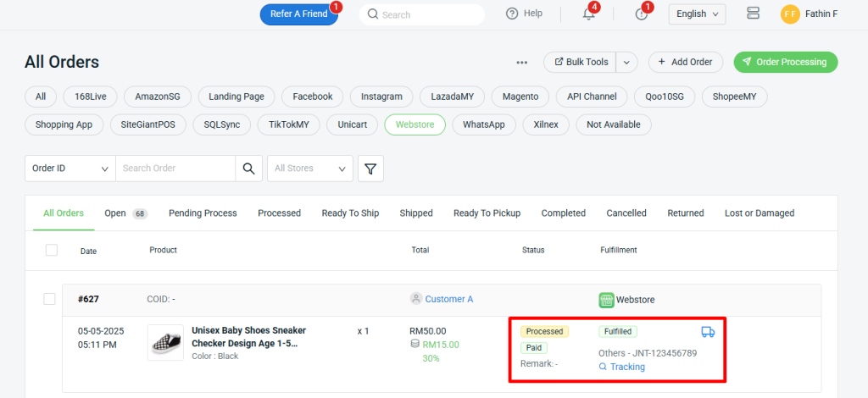Open the Order ID search type dropdown
Viewport: 868px width, 398px height.
tap(70, 169)
